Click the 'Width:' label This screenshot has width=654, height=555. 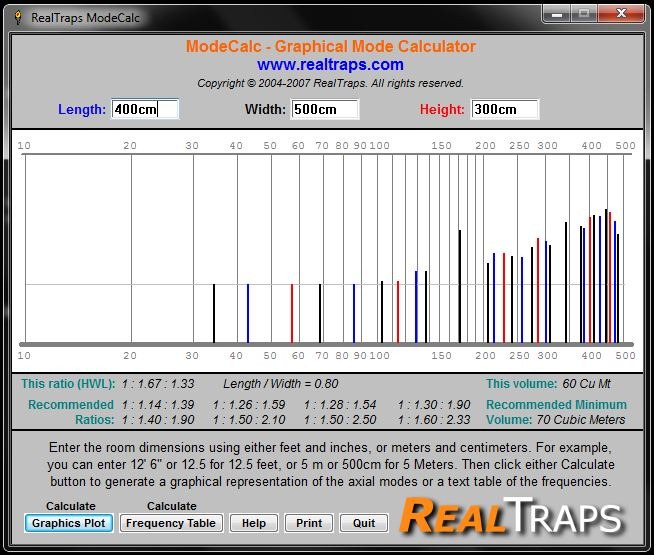[x=265, y=109]
